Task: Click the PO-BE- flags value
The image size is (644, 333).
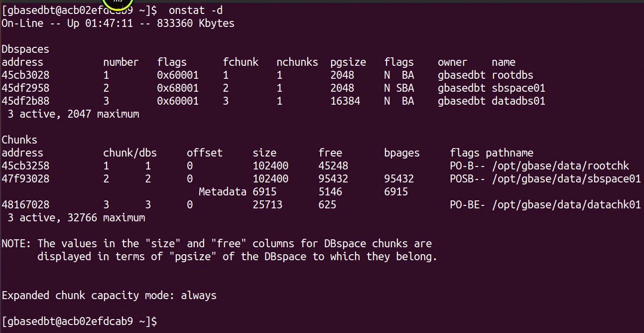Action: point(468,205)
